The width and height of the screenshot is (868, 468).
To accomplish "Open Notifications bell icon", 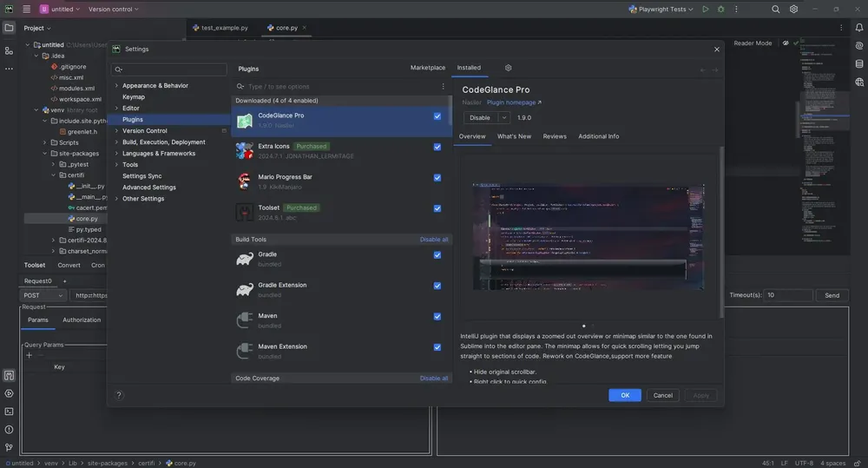I will click(859, 28).
